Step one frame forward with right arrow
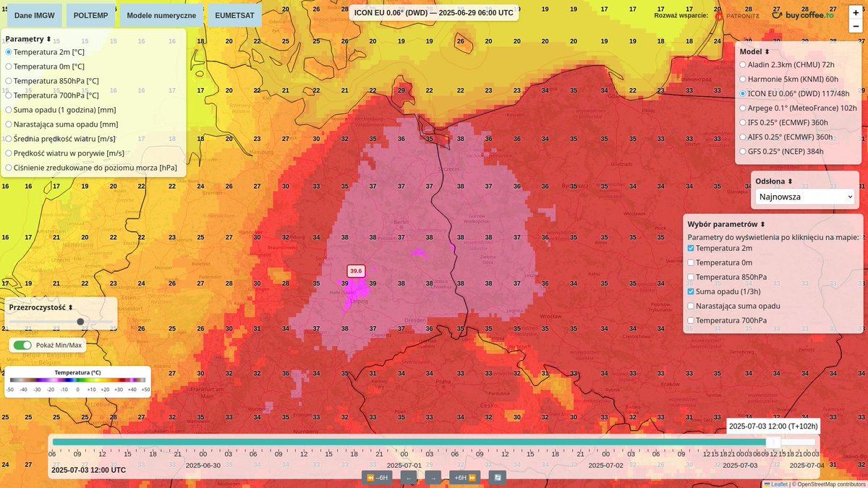868x488 pixels. 433,477
